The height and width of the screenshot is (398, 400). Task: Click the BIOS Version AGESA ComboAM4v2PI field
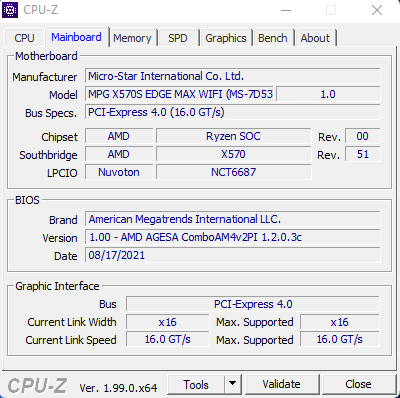coord(233,237)
